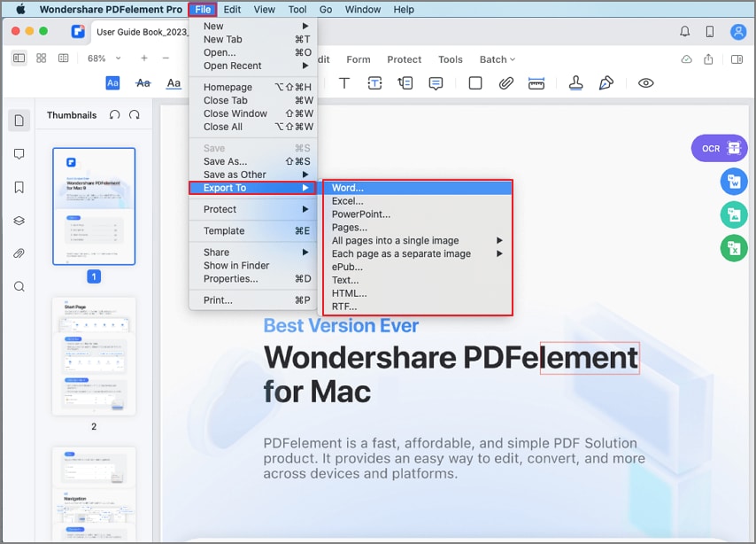The height and width of the screenshot is (544, 756).
Task: Click the convert to image round button
Action: 733,214
